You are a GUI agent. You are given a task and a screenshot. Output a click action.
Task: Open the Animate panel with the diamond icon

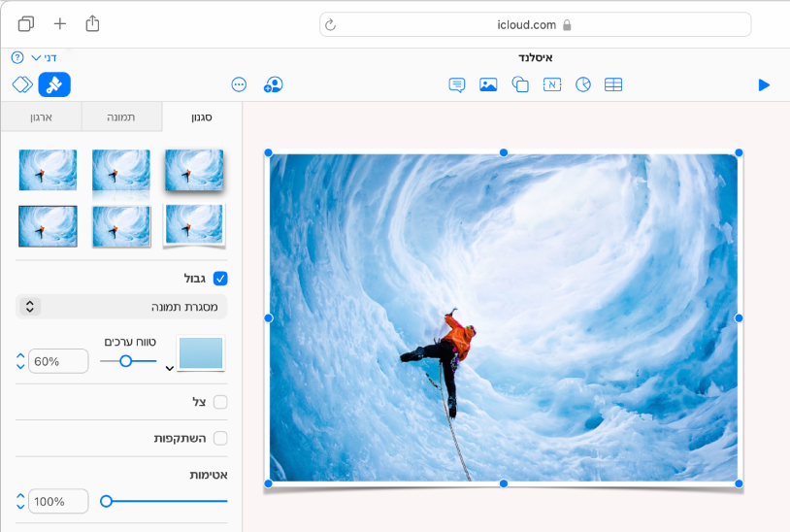pos(21,85)
